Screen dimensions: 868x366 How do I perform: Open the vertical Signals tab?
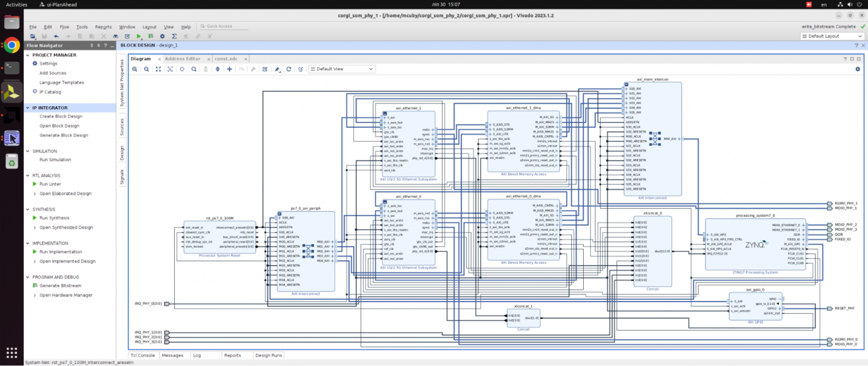(x=122, y=177)
